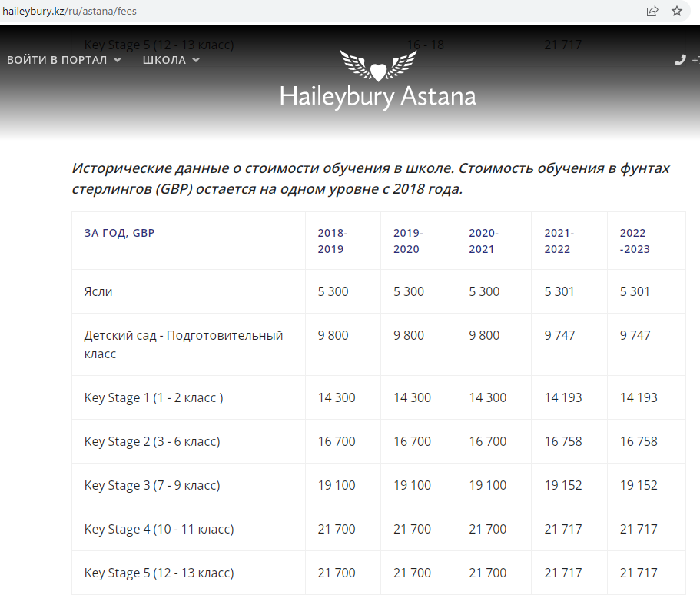Open the ВОЙТИ В ПОРТАЛ menu
Image resolution: width=700 pixels, height=595 pixels.
pyautogui.click(x=57, y=60)
